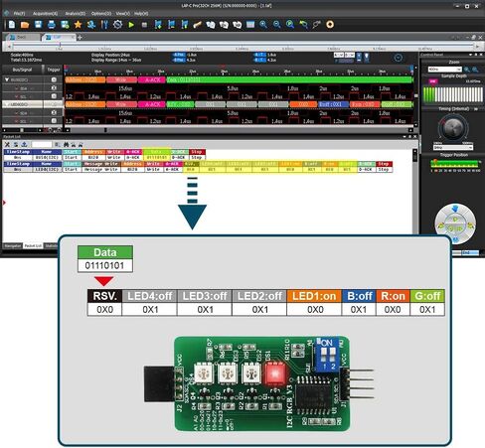485x448 pixels.
Task: Click the Bus/Signal column header
Action: pos(22,70)
